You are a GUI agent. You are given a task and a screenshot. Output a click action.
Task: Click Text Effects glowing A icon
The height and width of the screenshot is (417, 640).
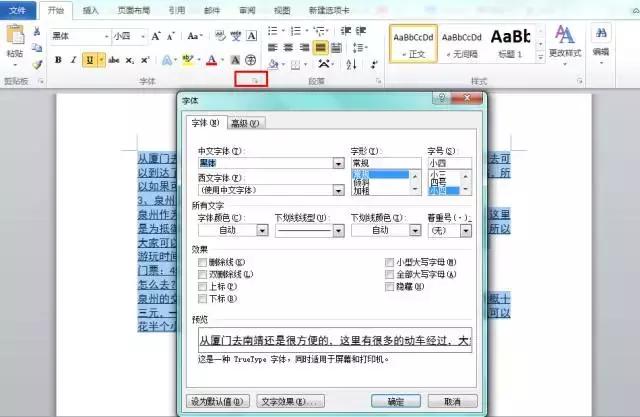167,60
